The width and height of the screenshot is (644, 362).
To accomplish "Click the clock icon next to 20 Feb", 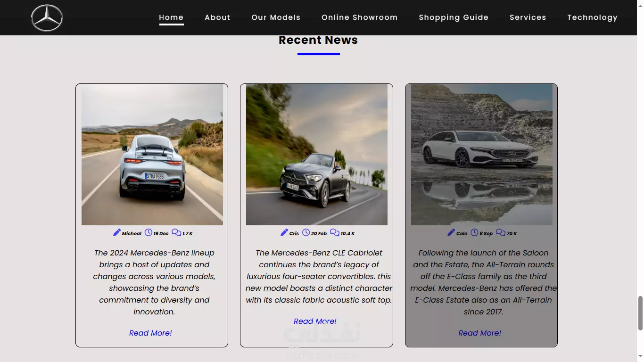I will tap(306, 232).
